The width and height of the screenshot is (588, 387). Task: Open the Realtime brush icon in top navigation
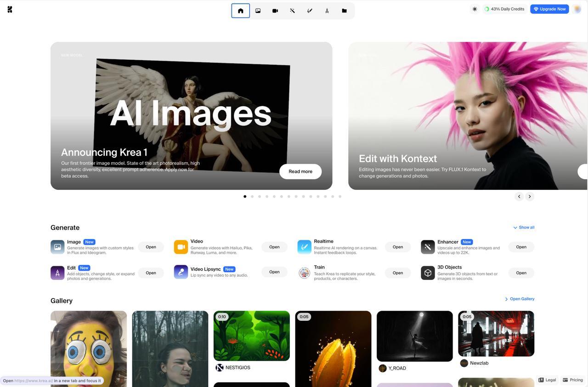click(x=310, y=11)
